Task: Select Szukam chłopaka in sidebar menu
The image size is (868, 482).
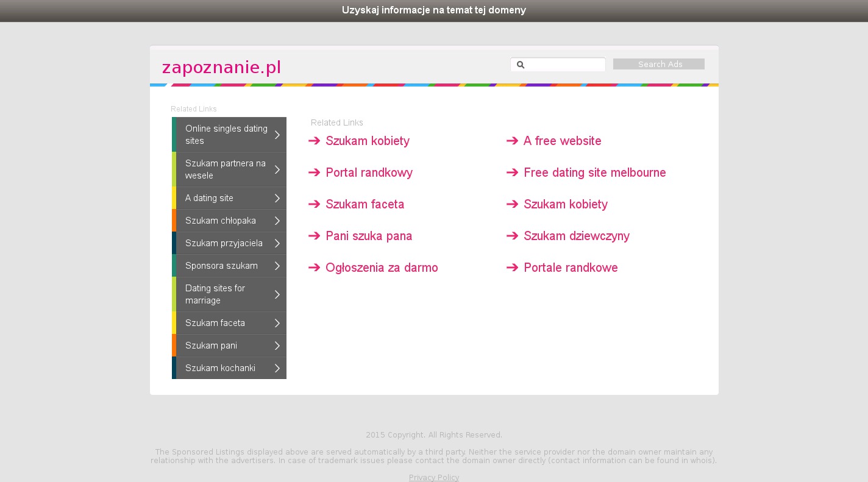Action: coord(221,221)
